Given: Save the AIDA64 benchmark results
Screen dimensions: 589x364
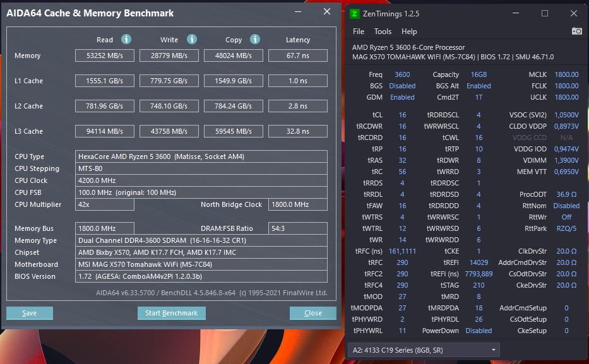Looking at the screenshot, I should 29,313.
